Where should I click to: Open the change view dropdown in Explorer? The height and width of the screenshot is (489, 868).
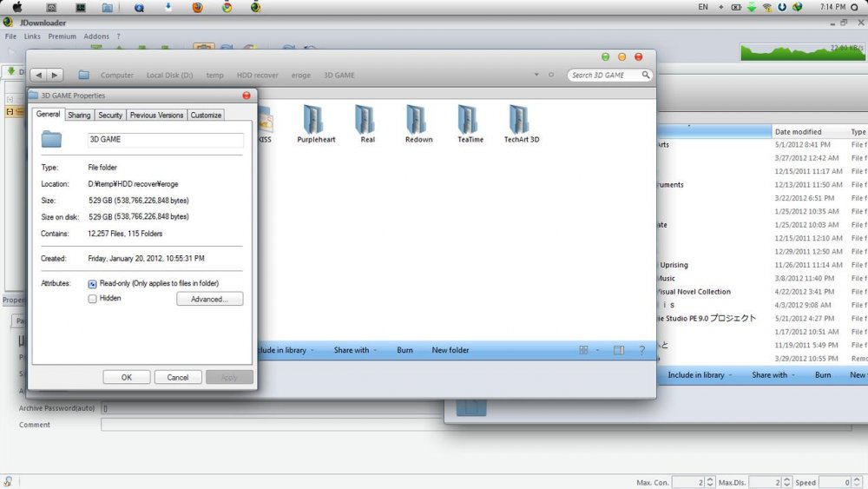(597, 350)
